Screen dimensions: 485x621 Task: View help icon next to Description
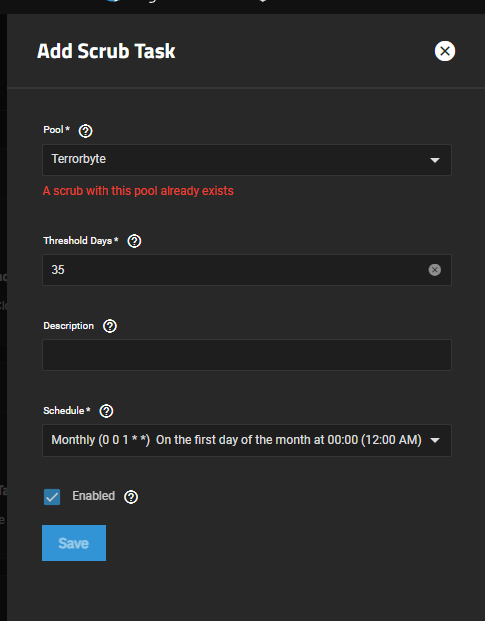(110, 326)
